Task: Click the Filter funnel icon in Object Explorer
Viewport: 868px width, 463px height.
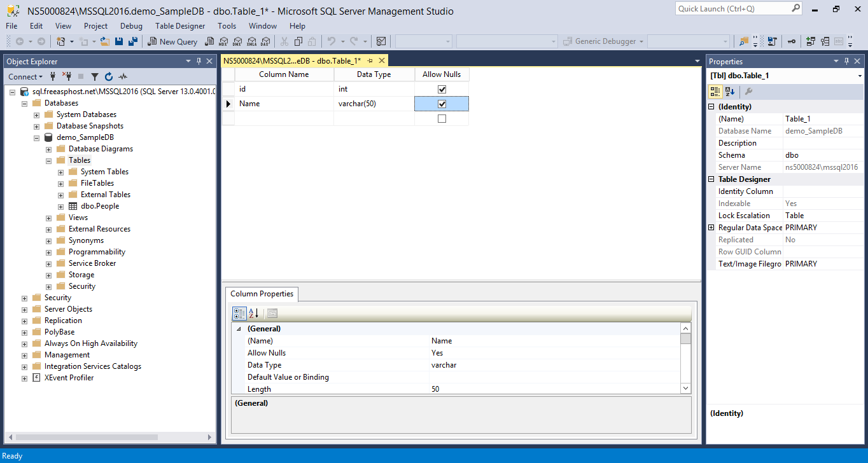Action: click(94, 76)
